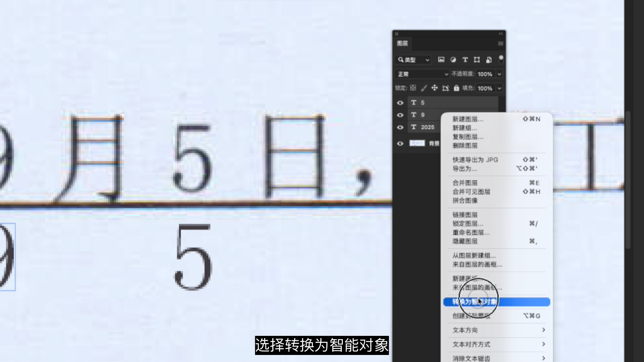Open the Layers panel menu

pos(500,44)
